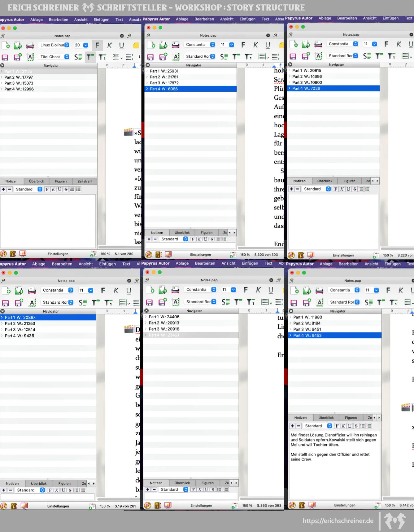Screen dimensions: 414x532
Task: Open font size 20 dropdown
Action: [81, 45]
